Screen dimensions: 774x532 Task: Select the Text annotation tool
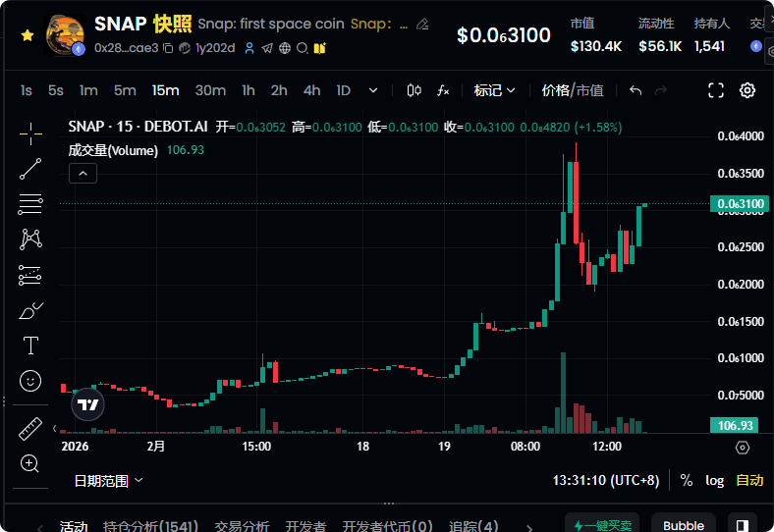[30, 346]
